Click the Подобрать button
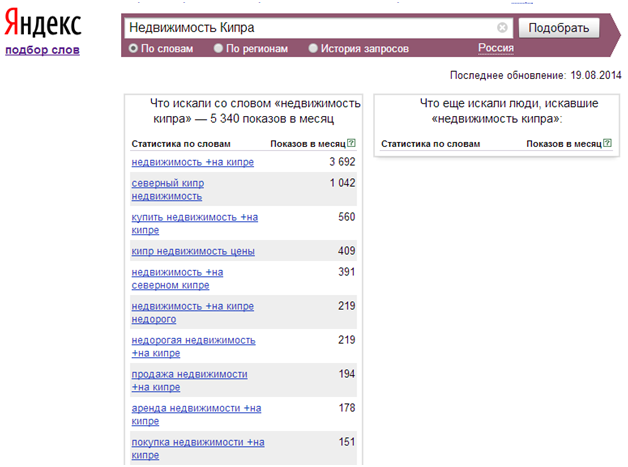This screenshot has width=628, height=467. 559,28
